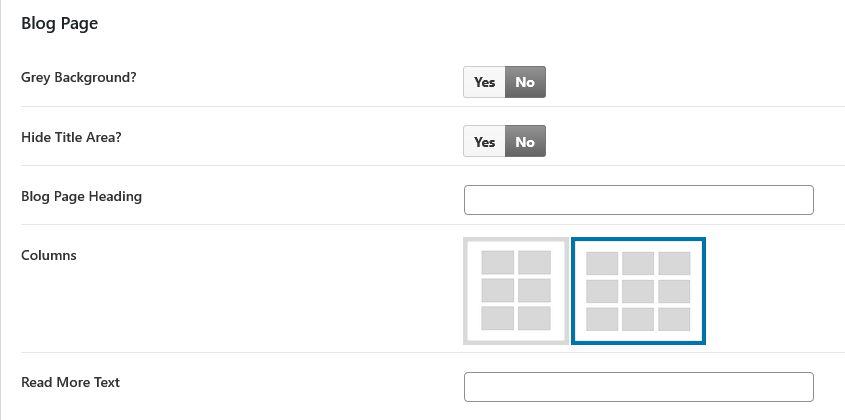Screen dimensions: 845x420
Task: Enable Grey Background with Yes
Action: pos(485,82)
